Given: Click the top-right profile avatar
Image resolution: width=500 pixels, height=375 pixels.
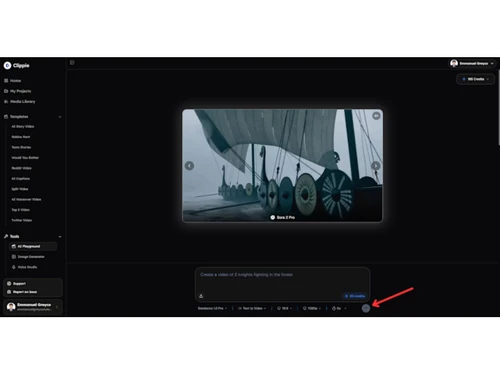Looking at the screenshot, I should coord(454,63).
